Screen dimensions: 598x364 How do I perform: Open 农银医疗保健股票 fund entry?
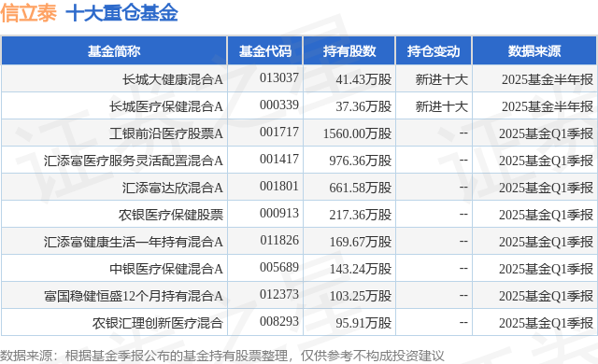pyautogui.click(x=170, y=215)
